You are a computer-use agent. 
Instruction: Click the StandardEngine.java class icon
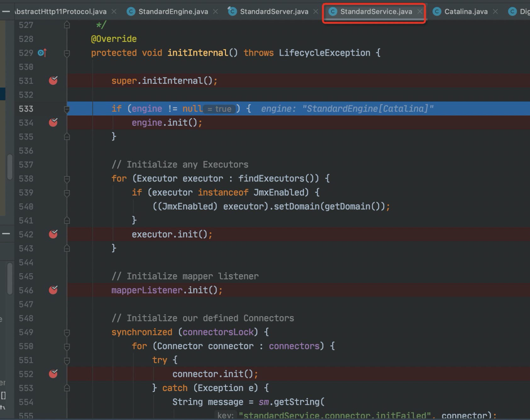pyautogui.click(x=131, y=12)
